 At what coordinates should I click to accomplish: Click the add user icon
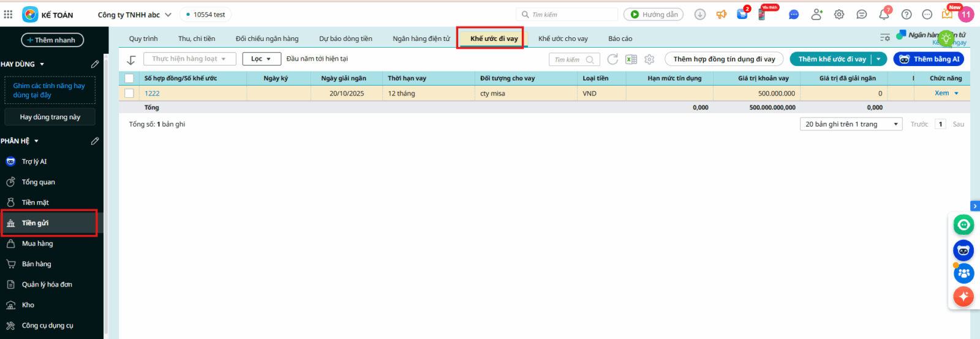pos(816,15)
